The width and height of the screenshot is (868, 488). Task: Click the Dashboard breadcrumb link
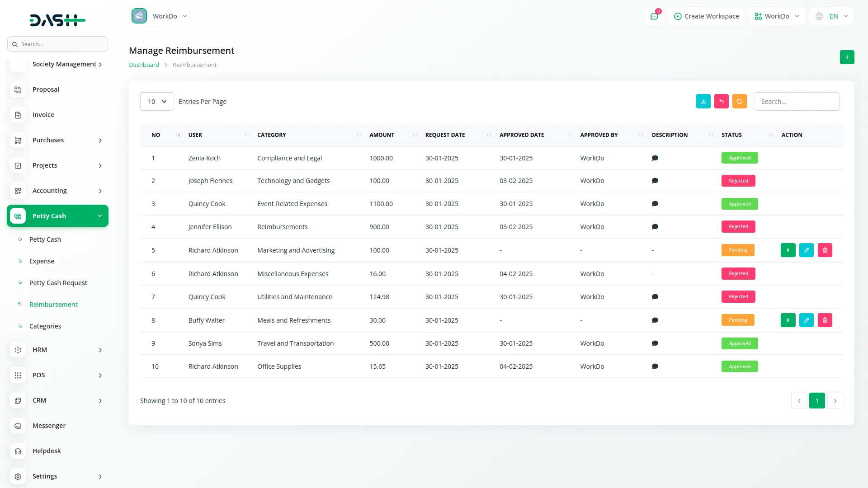pyautogui.click(x=144, y=65)
